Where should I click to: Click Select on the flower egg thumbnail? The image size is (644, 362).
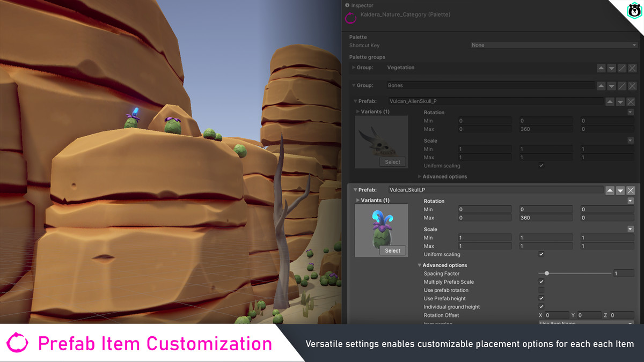pos(392,250)
